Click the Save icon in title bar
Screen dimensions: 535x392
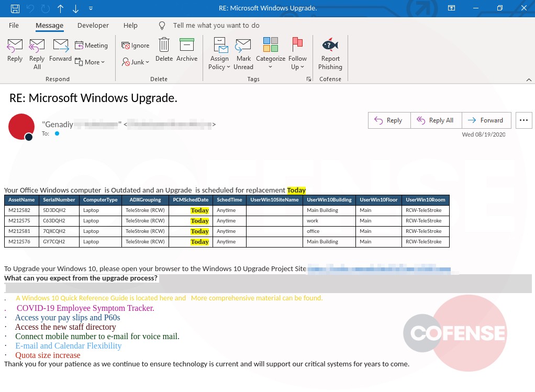15,8
